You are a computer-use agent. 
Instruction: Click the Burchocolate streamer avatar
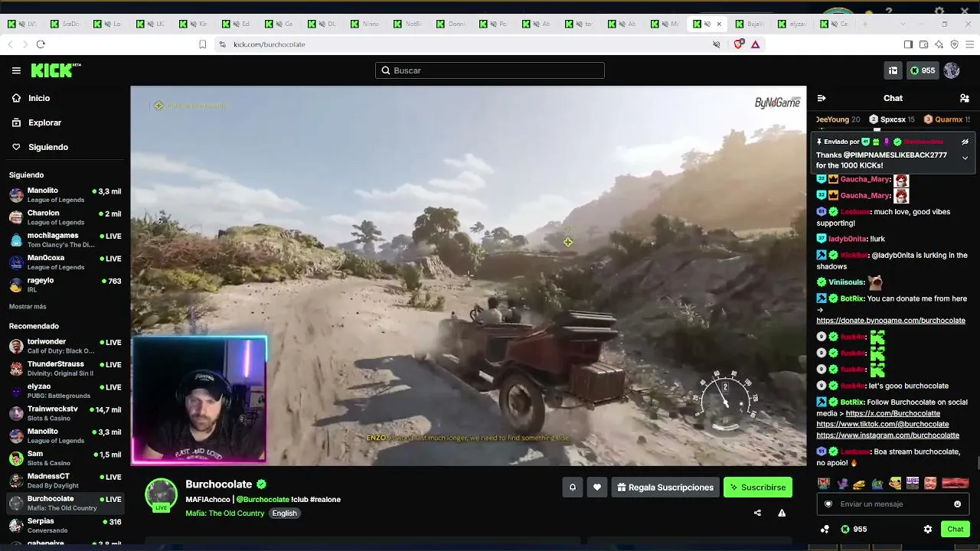coord(162,495)
